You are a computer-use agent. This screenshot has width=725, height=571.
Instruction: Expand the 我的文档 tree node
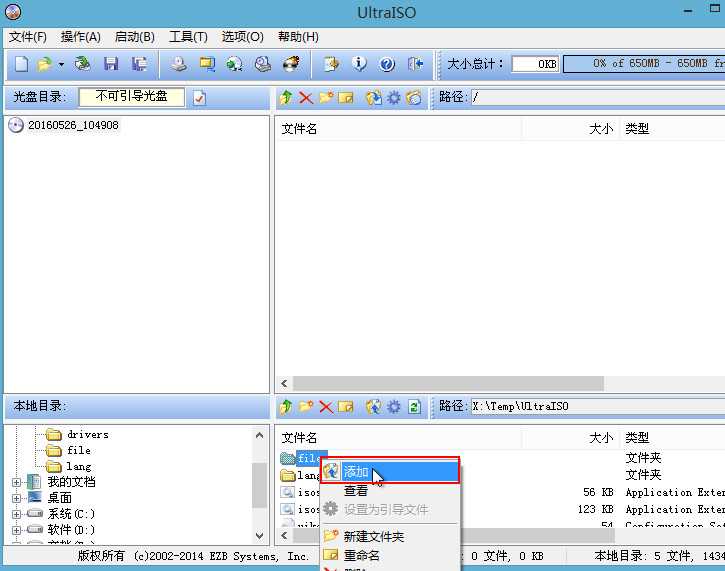pyautogui.click(x=16, y=482)
